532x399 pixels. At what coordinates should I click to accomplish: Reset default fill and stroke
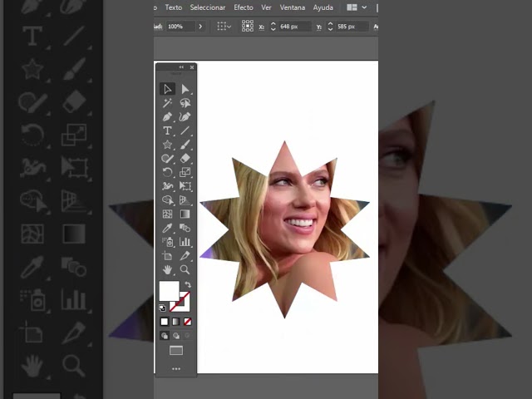pos(162,308)
